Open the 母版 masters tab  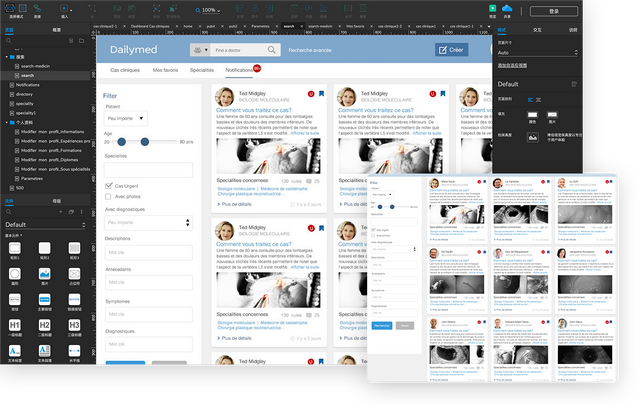57,201
